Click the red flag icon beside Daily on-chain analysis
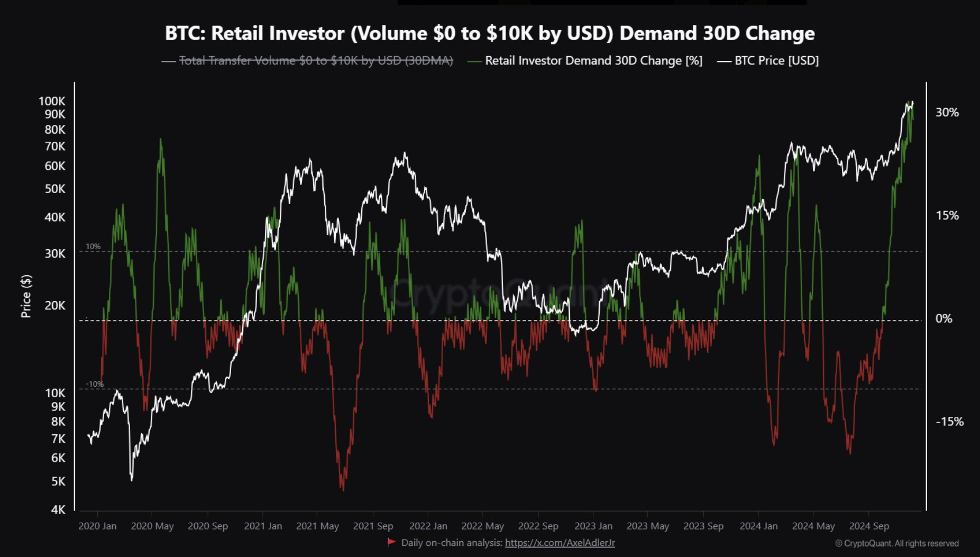The width and height of the screenshot is (980, 557). click(391, 542)
